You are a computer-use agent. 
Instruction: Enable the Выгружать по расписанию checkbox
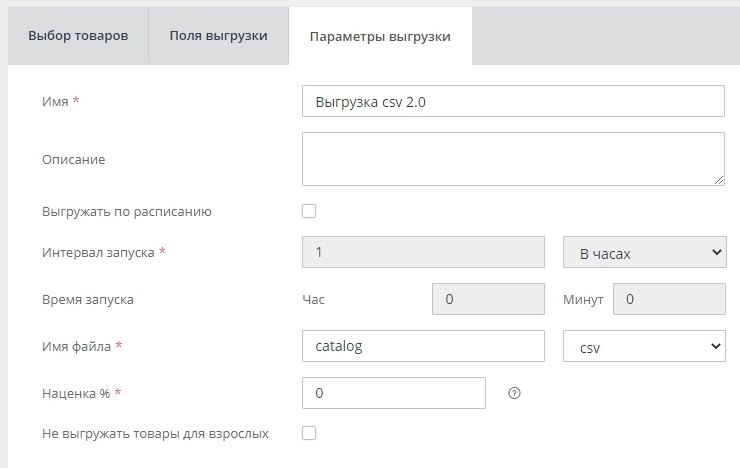(309, 211)
